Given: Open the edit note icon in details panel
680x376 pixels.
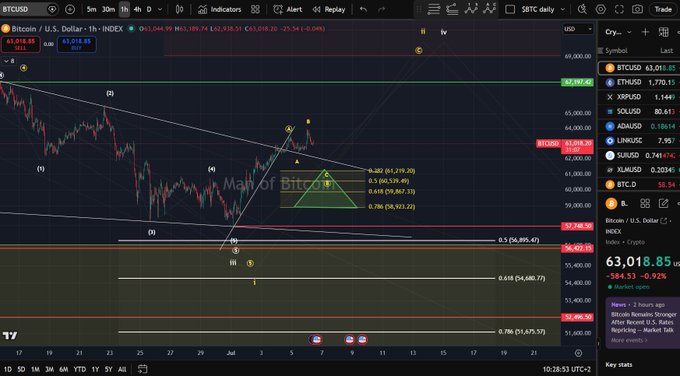Looking at the screenshot, I should tap(664, 203).
